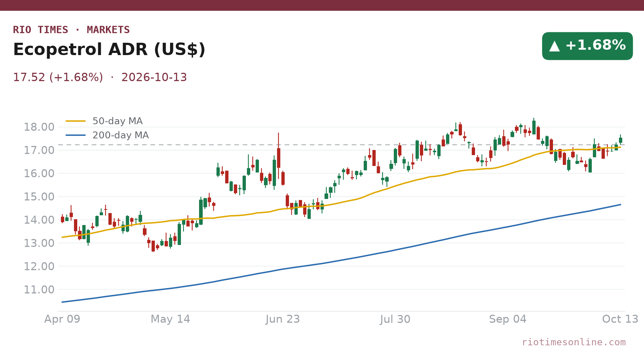Click the 200-day MA legend label
The width and height of the screenshot is (644, 362).
coord(120,135)
